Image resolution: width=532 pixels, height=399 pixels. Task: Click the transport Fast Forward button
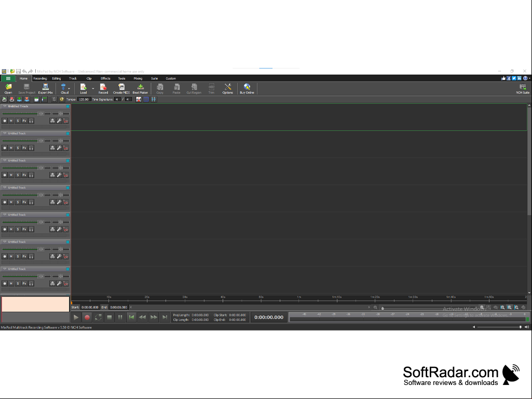[x=154, y=317]
